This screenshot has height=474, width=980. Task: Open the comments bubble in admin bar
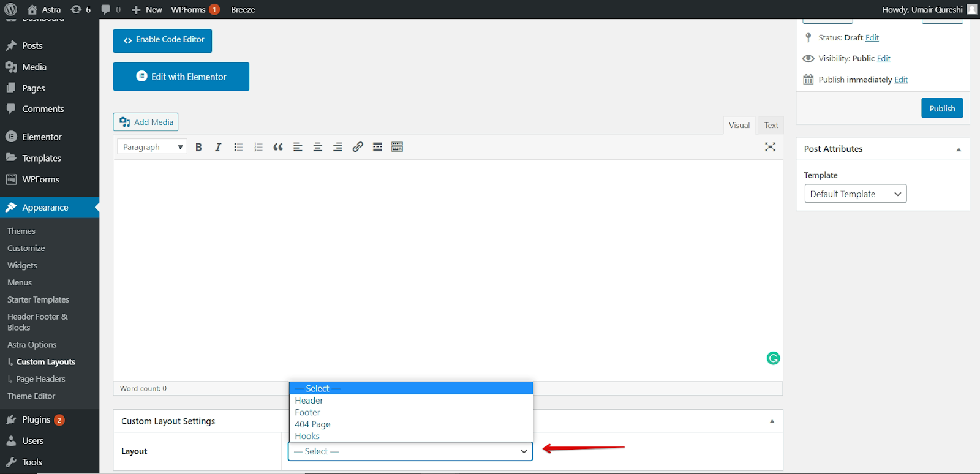tap(111, 9)
